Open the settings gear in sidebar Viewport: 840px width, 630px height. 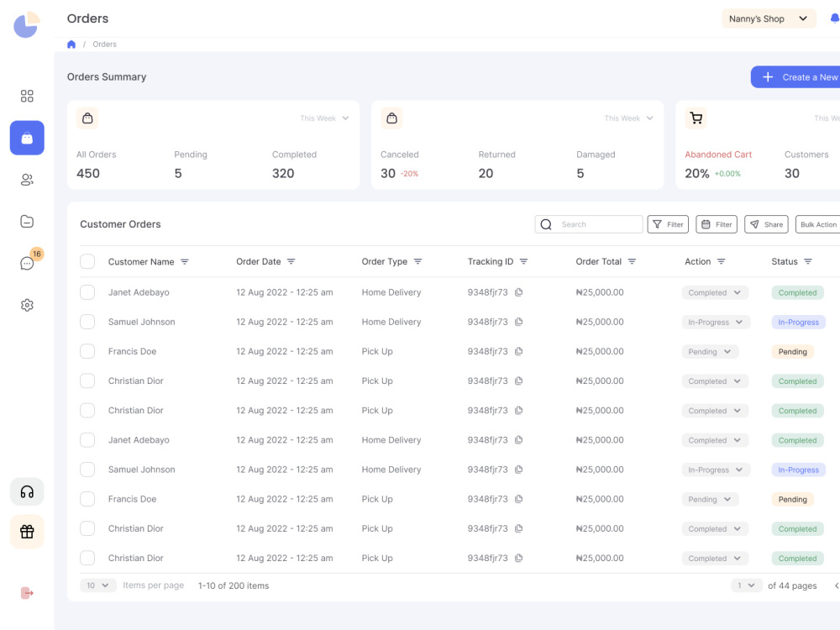point(27,305)
